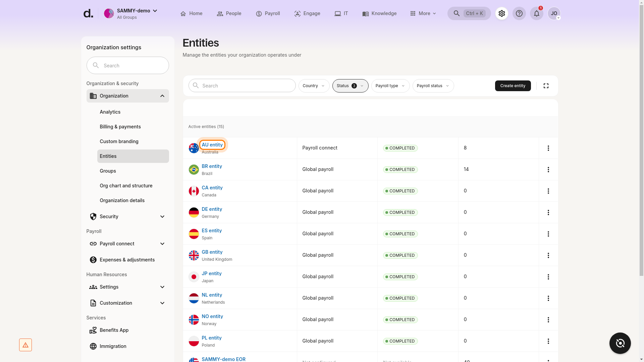Open the three-dot menu for BR entity

(548, 170)
